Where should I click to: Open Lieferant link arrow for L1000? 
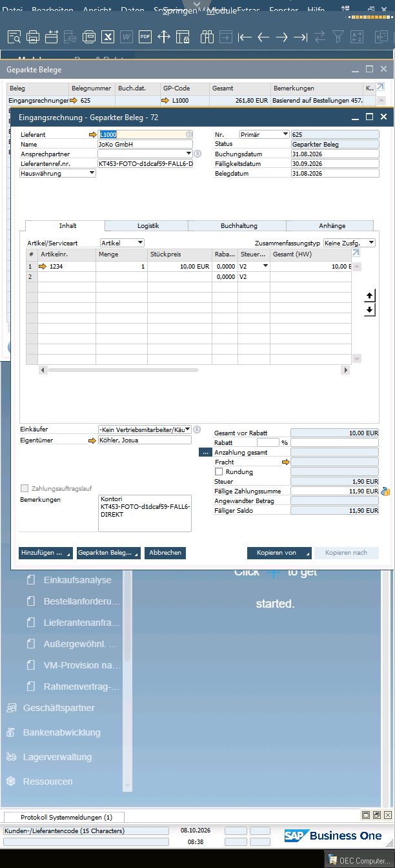coord(92,134)
